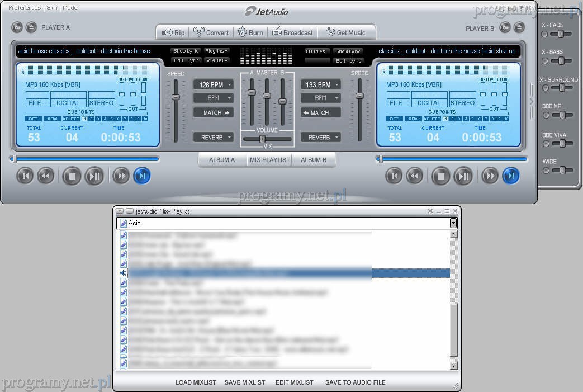The width and height of the screenshot is (583, 392).
Task: Toggle the X-FADE effect button
Action: pyautogui.click(x=544, y=34)
